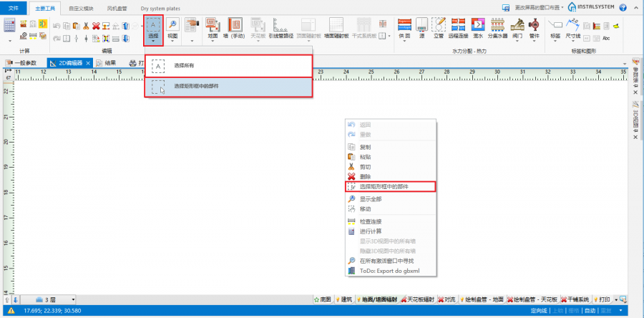This screenshot has width=644, height=318.
Task: Expand the 标签 label dropdown arrow
Action: 555,42
